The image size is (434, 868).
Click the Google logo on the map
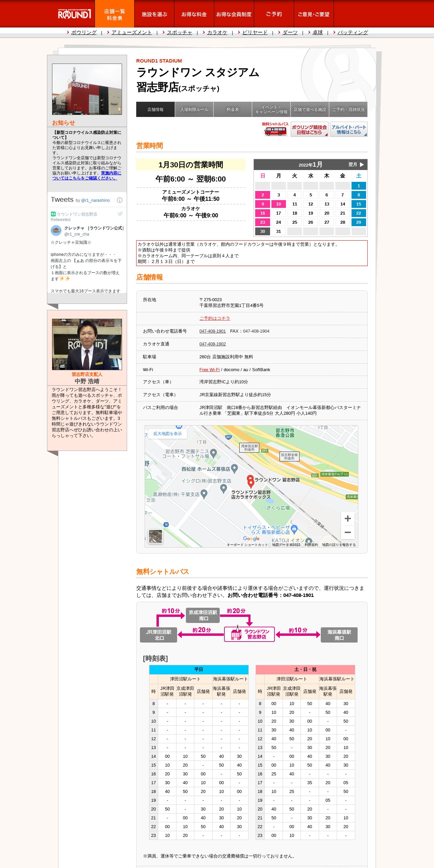(251, 539)
